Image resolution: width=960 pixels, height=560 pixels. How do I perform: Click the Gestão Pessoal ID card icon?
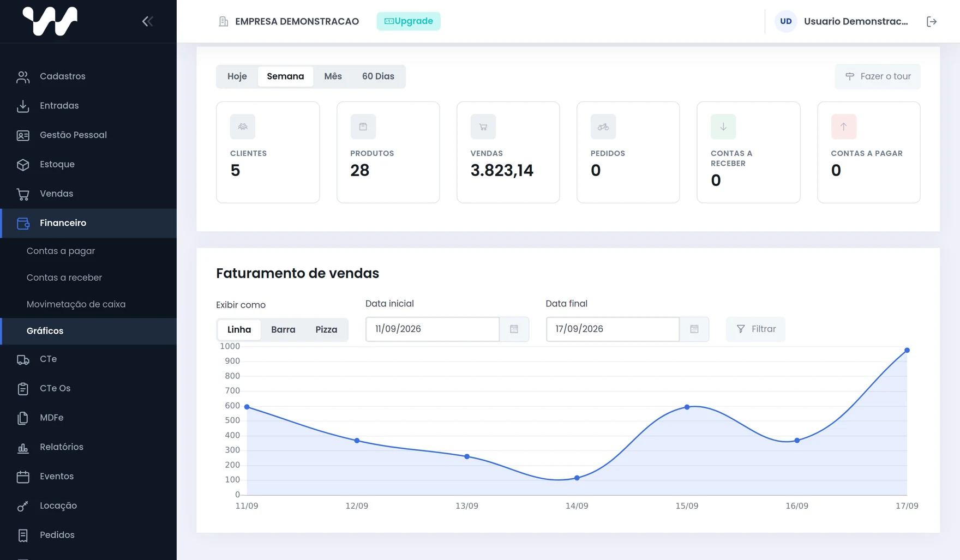(x=23, y=135)
